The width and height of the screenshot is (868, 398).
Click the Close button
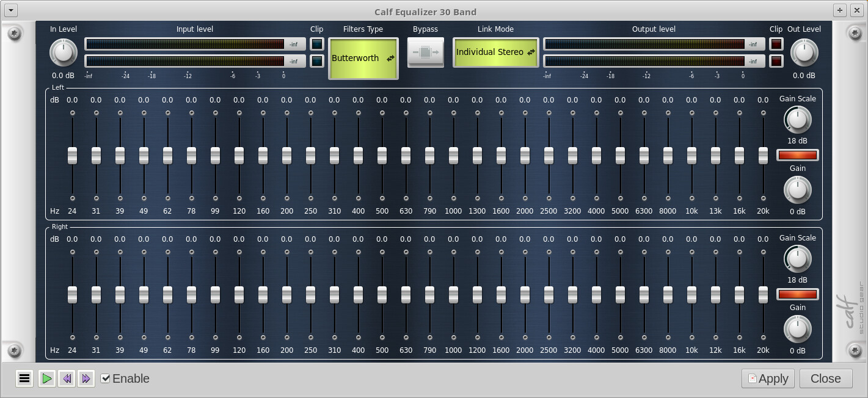tap(826, 378)
